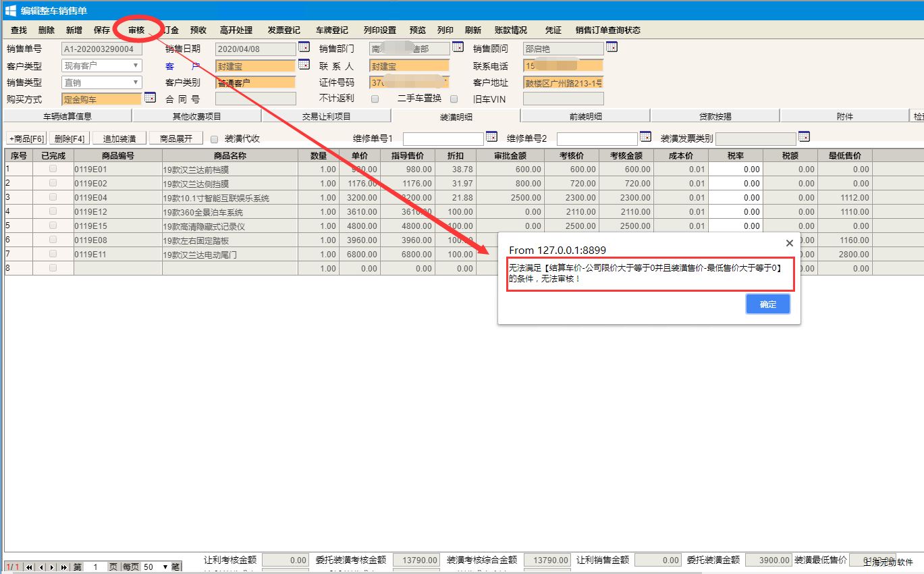Click 审核 in the top menu bar
Viewport: 924px width, 574px height.
click(x=136, y=30)
